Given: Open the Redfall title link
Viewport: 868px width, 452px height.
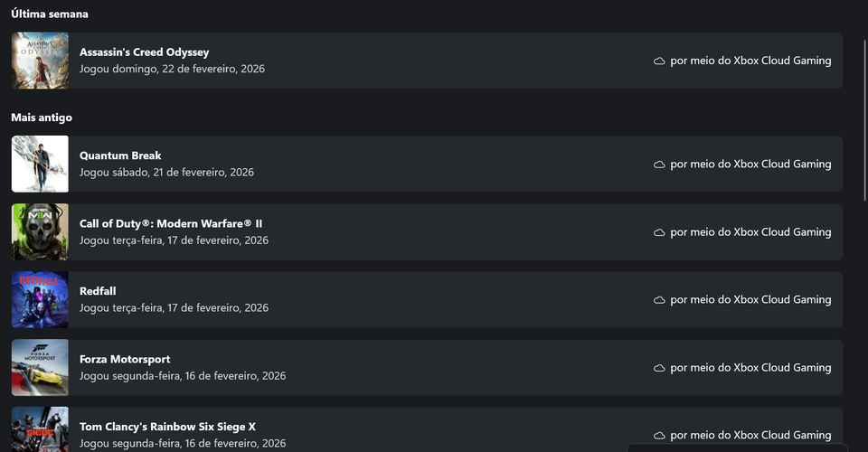Looking at the screenshot, I should (98, 291).
